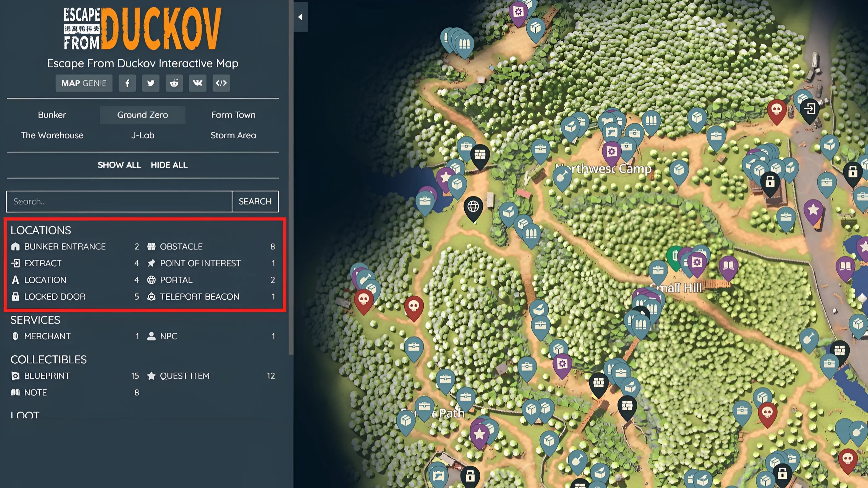The height and width of the screenshot is (488, 868).
Task: Collapse the Locations category header
Action: pos(41,230)
